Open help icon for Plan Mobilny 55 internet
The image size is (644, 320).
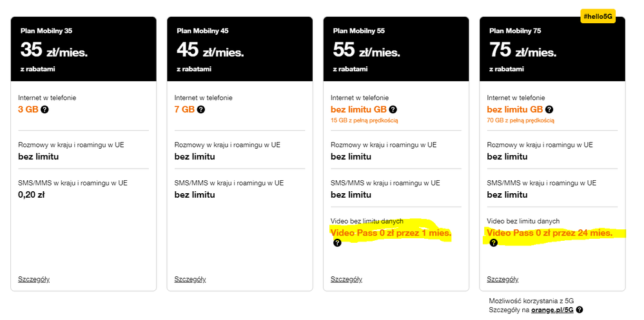pos(393,109)
